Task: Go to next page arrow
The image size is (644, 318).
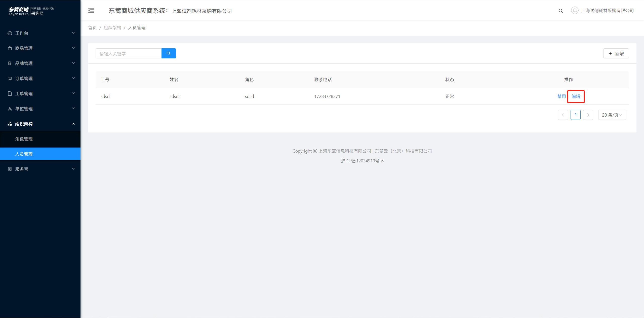Action: tap(588, 115)
